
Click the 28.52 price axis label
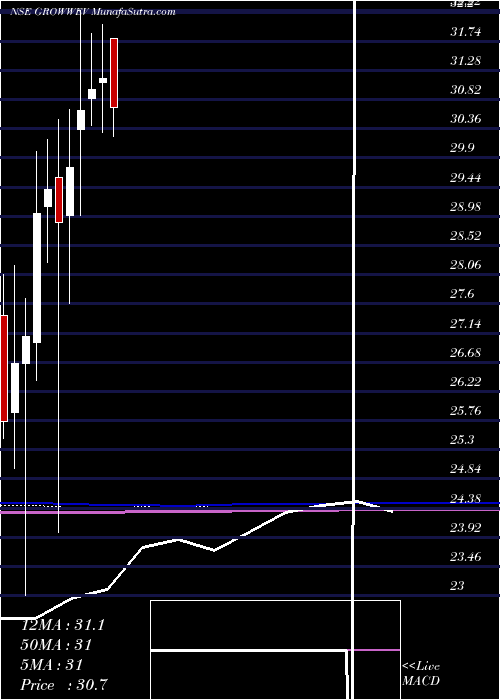point(466,236)
